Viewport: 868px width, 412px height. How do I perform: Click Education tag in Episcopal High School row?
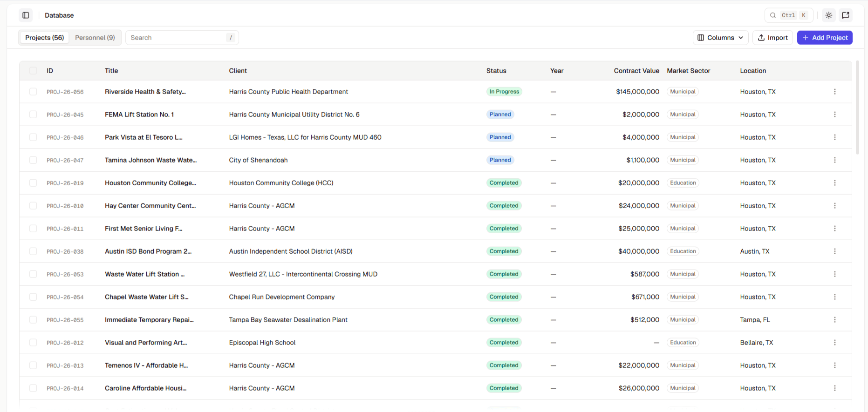(x=683, y=343)
